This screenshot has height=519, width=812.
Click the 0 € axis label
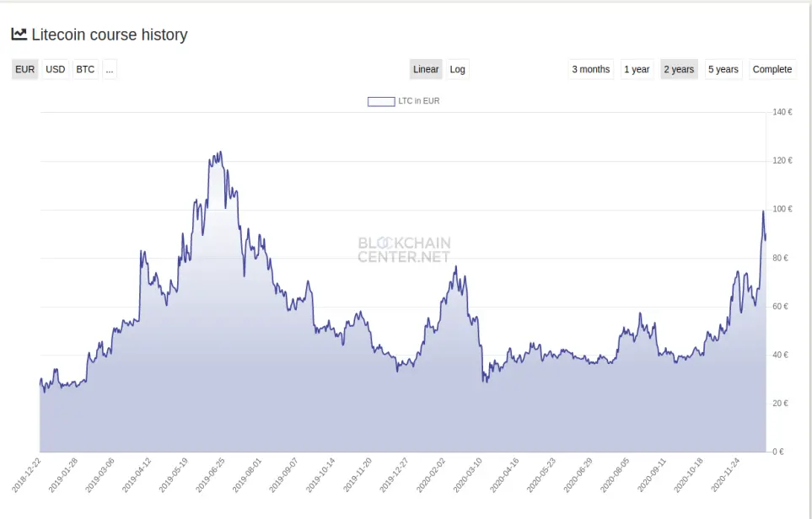[778, 452]
